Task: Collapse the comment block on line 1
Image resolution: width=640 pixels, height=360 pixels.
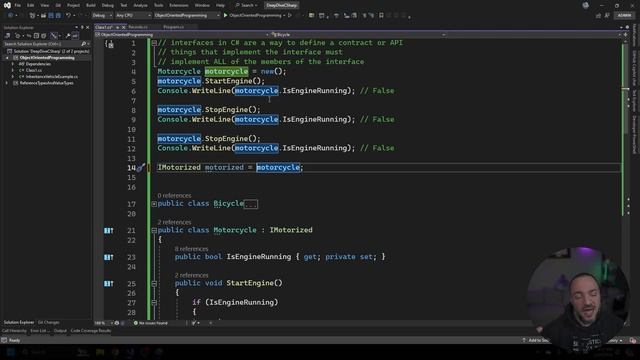Action: coord(154,43)
